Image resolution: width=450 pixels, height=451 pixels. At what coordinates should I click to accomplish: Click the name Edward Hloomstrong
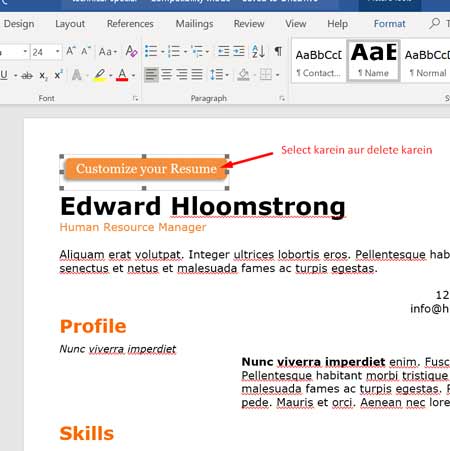pos(203,207)
